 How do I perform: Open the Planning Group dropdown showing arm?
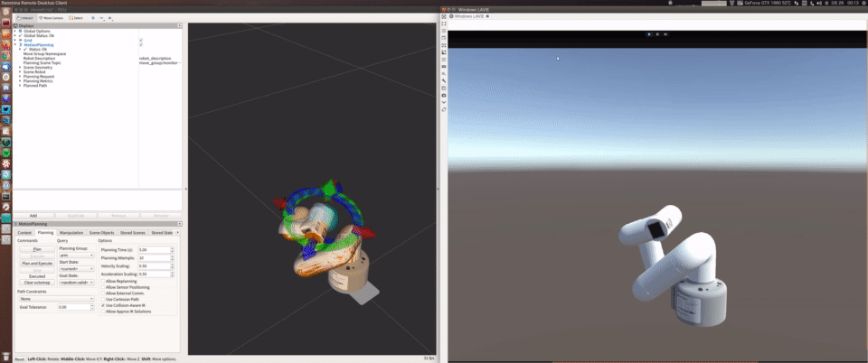click(x=76, y=256)
